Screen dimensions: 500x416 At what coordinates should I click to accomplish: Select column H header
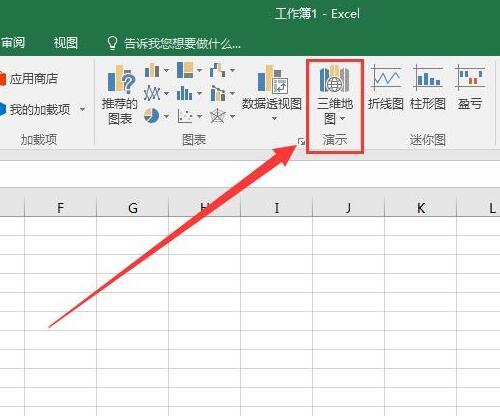point(205,208)
